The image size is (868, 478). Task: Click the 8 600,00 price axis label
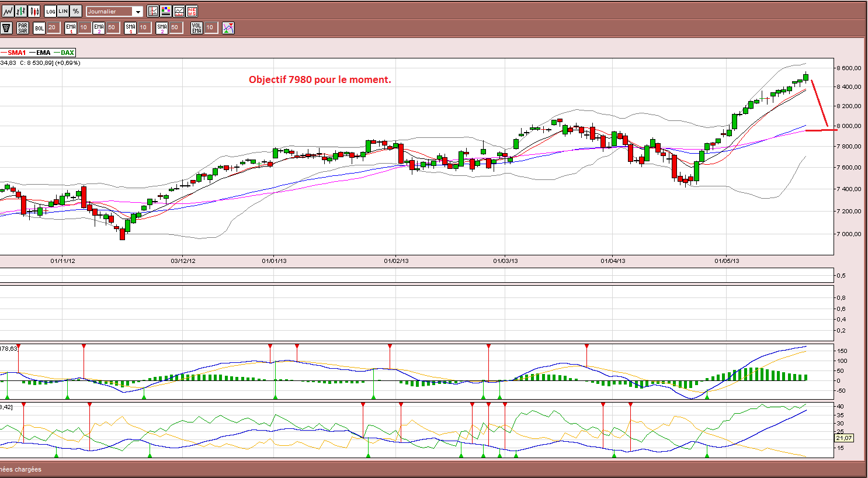tap(849, 68)
